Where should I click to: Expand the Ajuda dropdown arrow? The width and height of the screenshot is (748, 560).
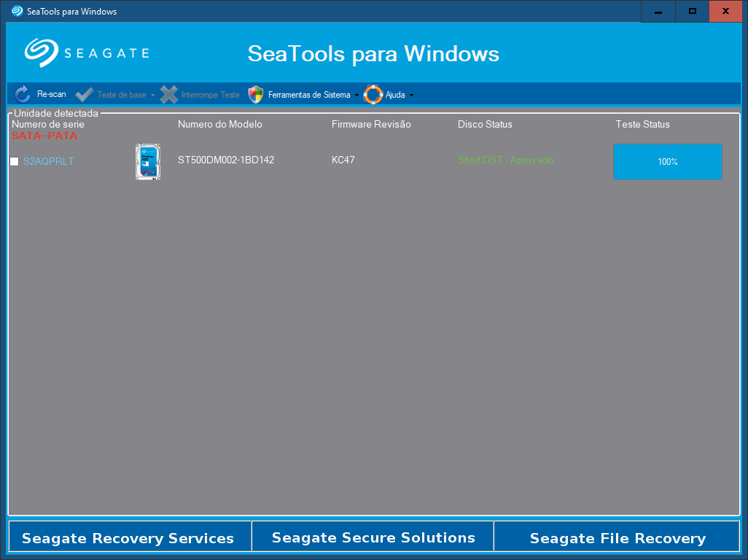tap(411, 96)
